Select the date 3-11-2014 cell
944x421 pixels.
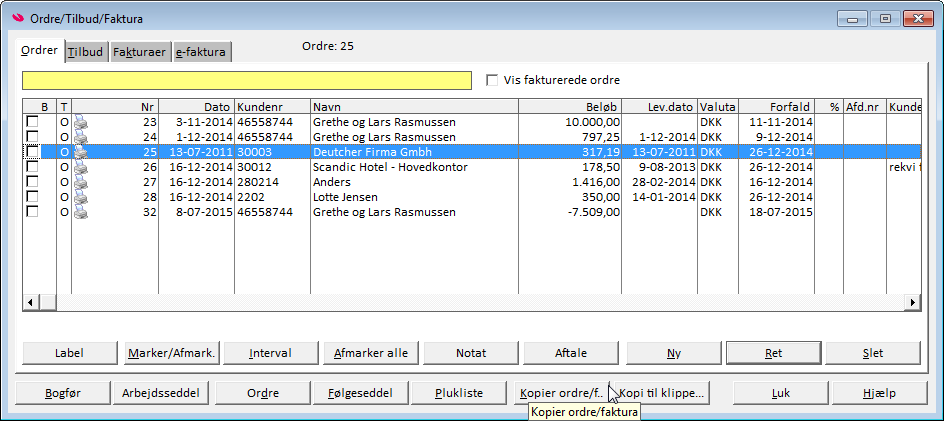click(x=196, y=122)
